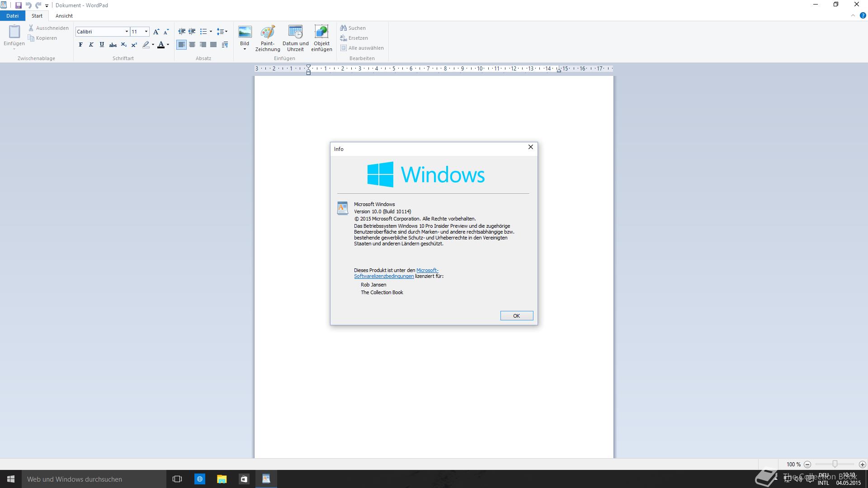Start a bullet list with the list icon
Viewport: 868px width, 488px height.
coord(203,32)
